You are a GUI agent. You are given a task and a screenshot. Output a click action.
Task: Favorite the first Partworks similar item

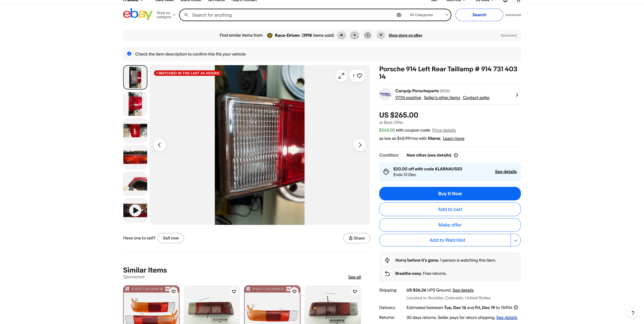coord(173,291)
